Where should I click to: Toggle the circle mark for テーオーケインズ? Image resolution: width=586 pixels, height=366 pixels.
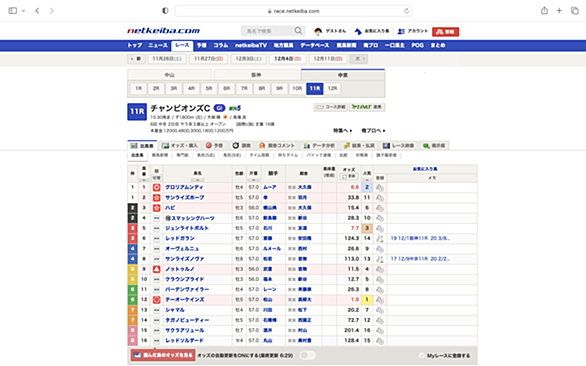click(x=157, y=300)
